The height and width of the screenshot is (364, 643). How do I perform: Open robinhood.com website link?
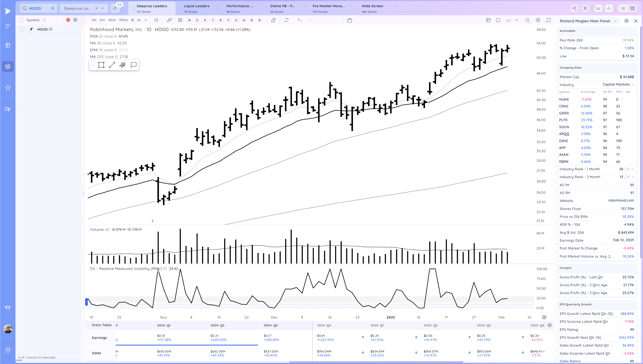(621, 200)
